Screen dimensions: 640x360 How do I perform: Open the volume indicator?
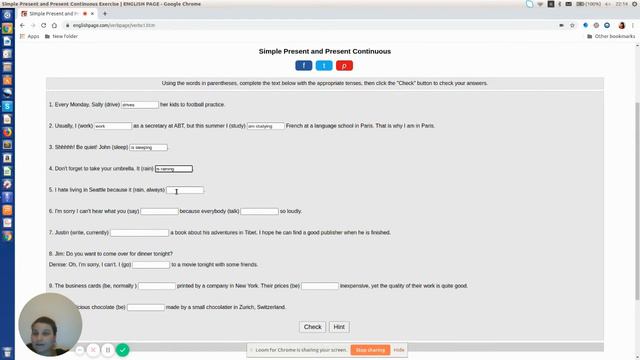608,4
